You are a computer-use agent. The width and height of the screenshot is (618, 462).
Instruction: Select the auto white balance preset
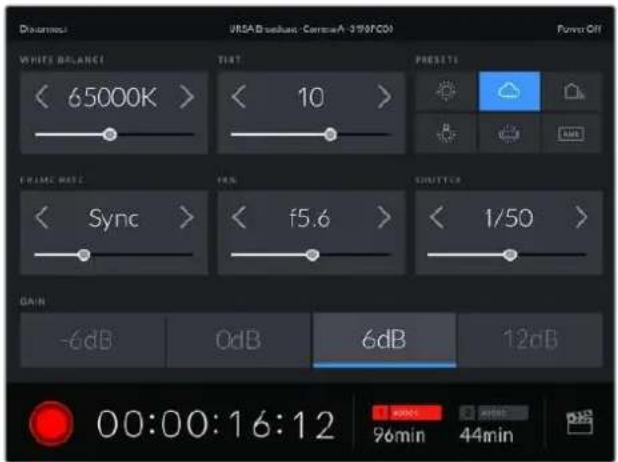pos(572,133)
